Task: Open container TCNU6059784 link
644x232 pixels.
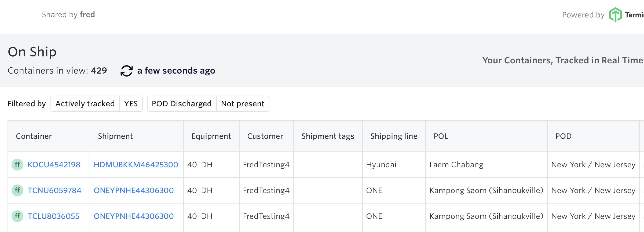Action: point(54,190)
